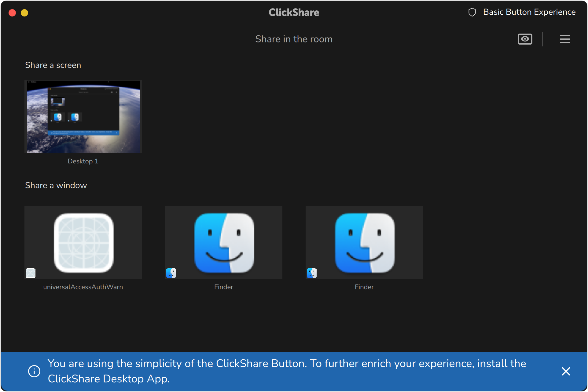The width and height of the screenshot is (588, 392).
Task: Click the Basic Button Experience label
Action: point(529,12)
